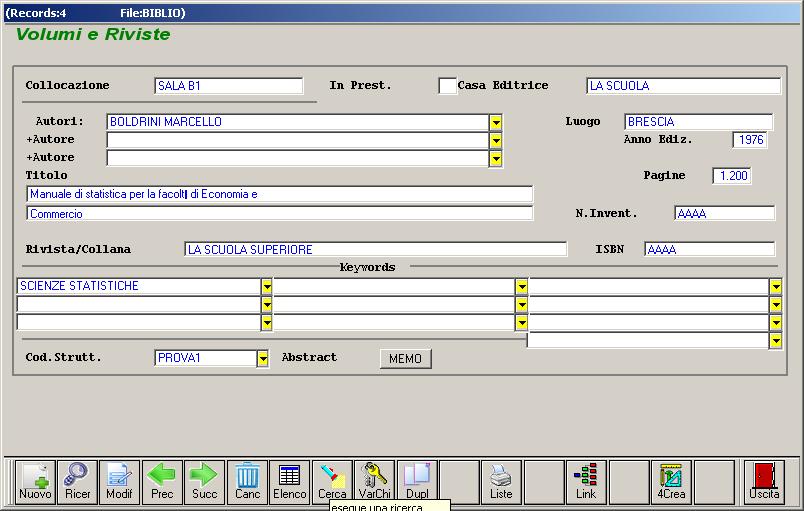This screenshot has width=804, height=511.
Task: Open Liste printer icon
Action: [x=501, y=482]
